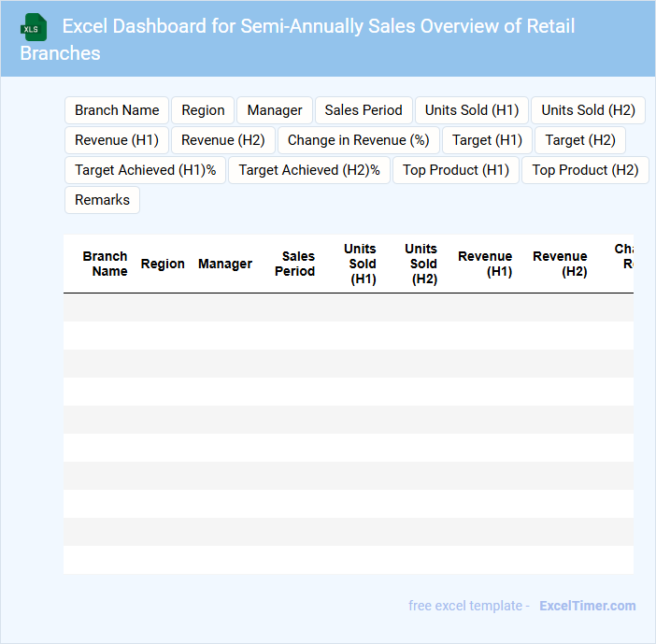Select the Target Achieved (H2)% tag

tap(309, 170)
